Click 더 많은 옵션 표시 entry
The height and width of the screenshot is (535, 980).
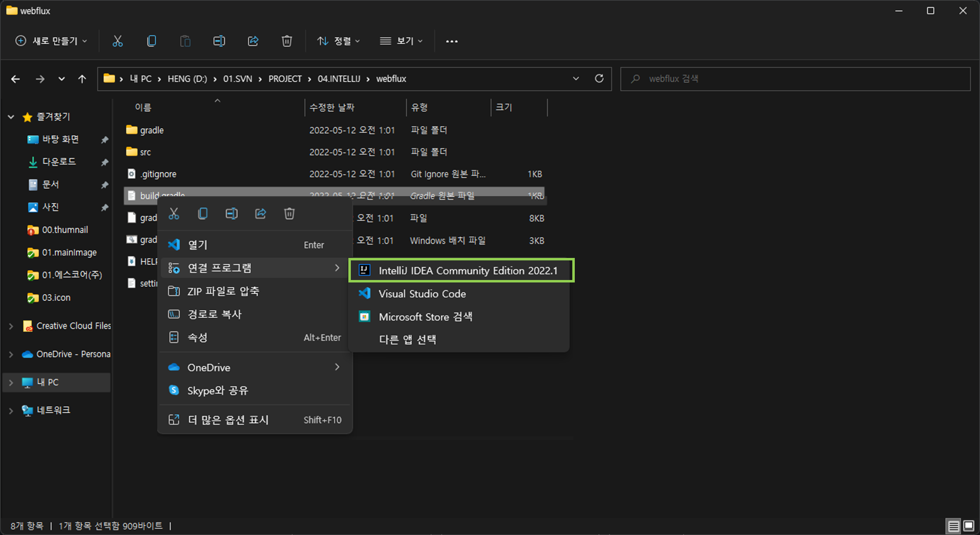click(x=228, y=420)
